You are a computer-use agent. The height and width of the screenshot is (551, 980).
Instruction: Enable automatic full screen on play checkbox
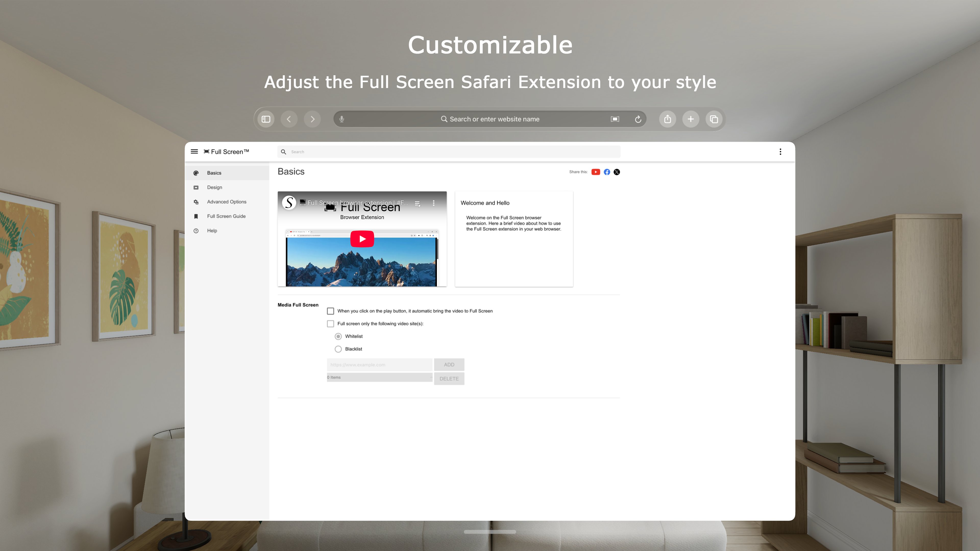pyautogui.click(x=330, y=311)
